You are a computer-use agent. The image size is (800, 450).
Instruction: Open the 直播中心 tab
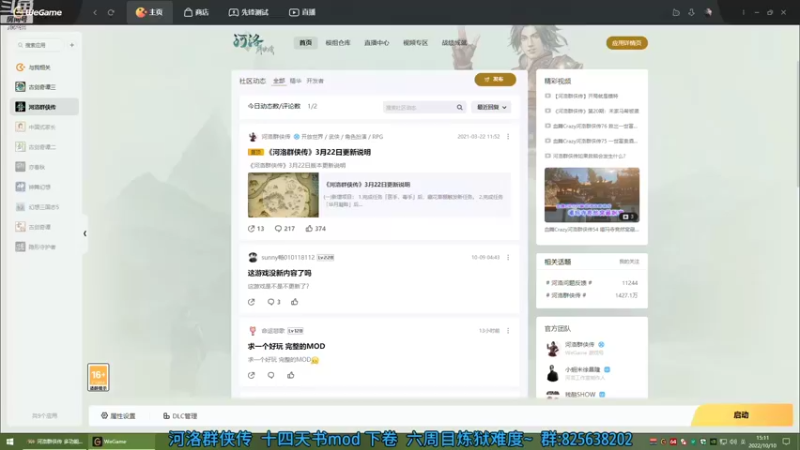[x=377, y=43]
